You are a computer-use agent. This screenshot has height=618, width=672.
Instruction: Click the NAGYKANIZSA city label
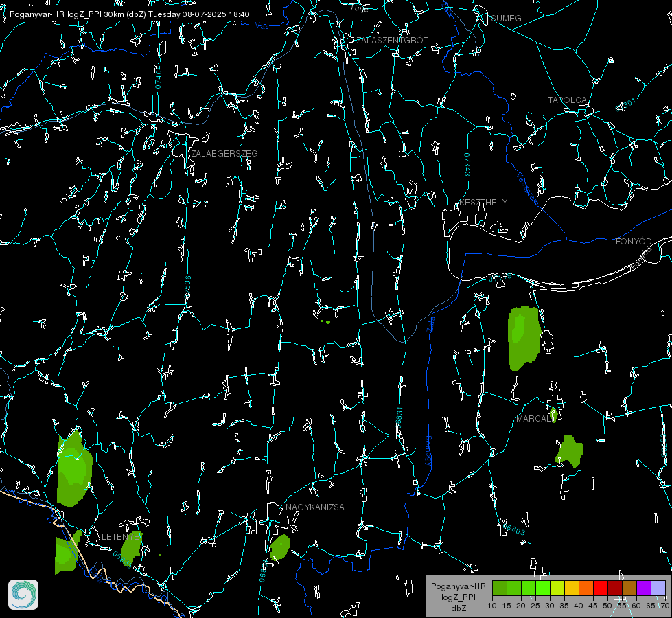(x=315, y=507)
